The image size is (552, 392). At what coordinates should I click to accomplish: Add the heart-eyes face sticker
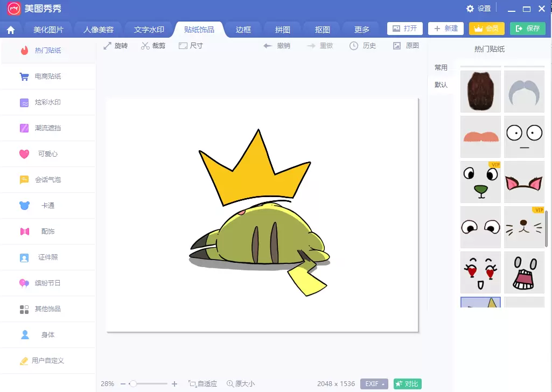point(480,272)
